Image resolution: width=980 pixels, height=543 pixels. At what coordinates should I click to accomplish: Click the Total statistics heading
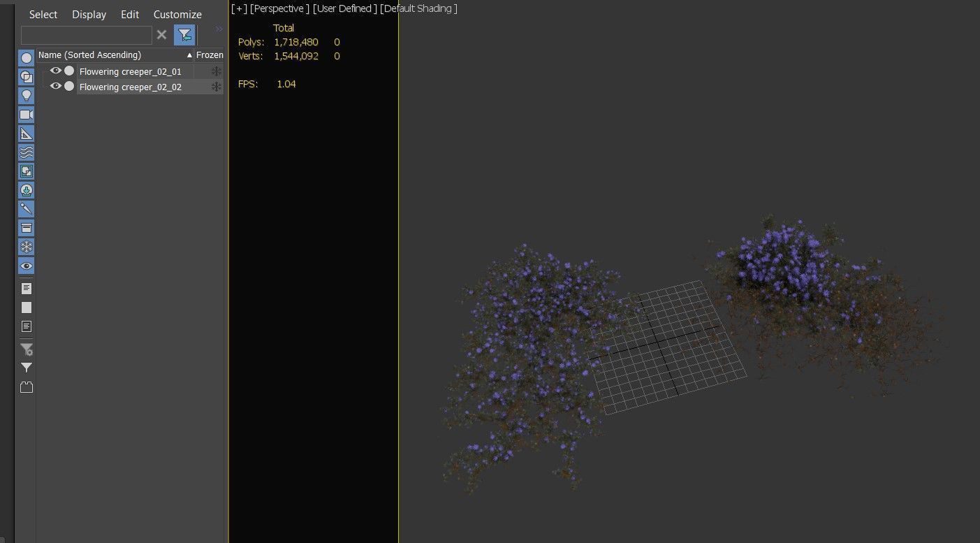[x=284, y=28]
